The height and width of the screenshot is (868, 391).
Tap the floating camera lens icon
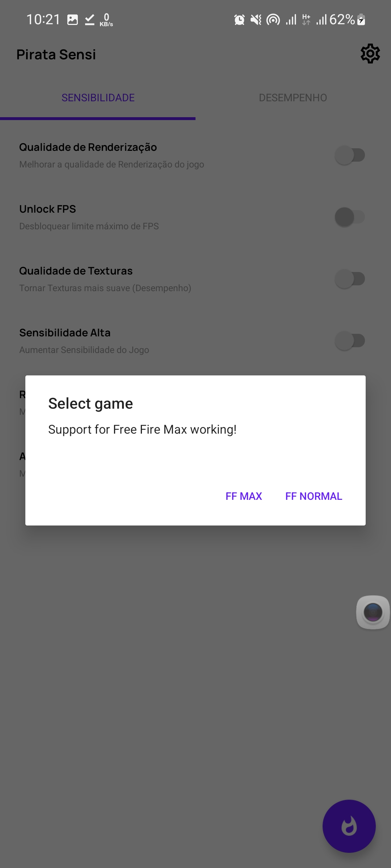(x=373, y=612)
